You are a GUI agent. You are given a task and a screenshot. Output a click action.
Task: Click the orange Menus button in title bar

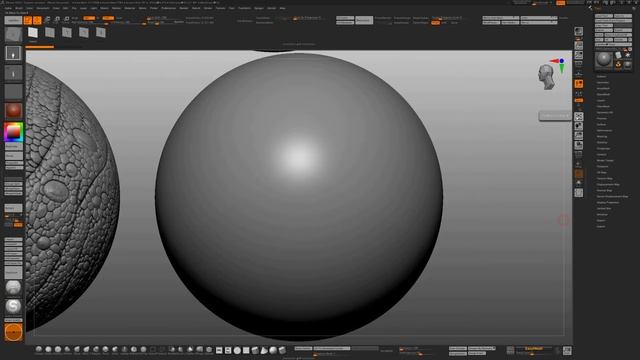(561, 3)
